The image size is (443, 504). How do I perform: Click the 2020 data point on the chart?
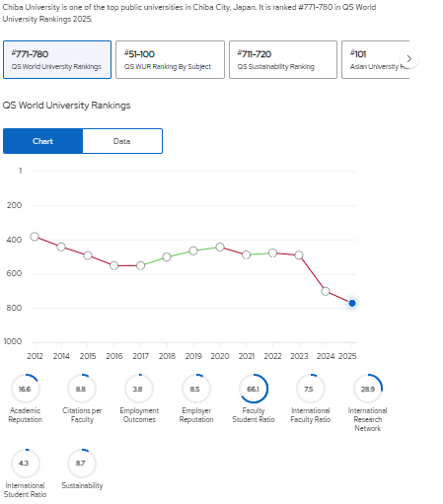220,248
